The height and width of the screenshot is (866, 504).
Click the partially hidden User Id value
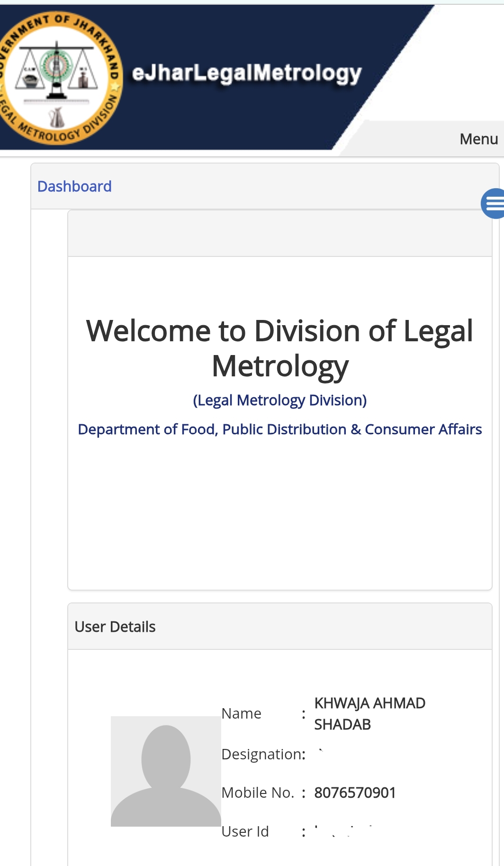[343, 831]
